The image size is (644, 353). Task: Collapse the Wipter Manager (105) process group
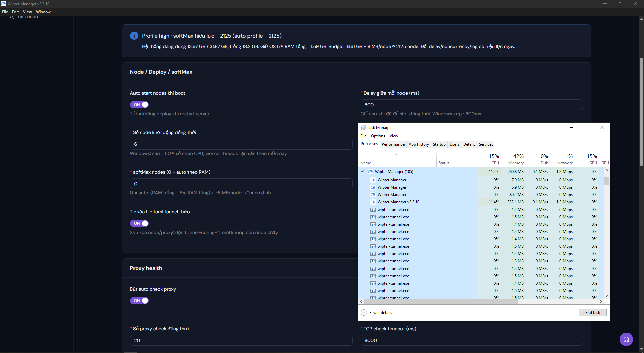[362, 171]
